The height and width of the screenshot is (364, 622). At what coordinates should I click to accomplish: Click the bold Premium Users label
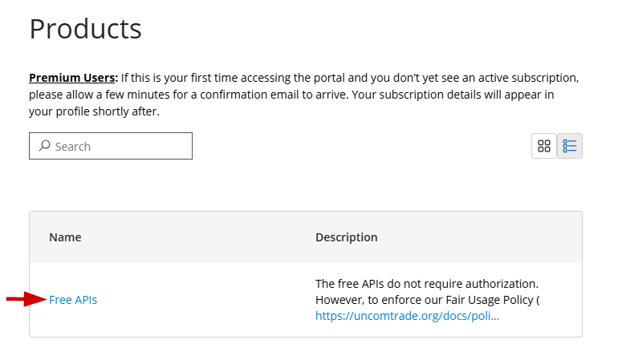(73, 78)
